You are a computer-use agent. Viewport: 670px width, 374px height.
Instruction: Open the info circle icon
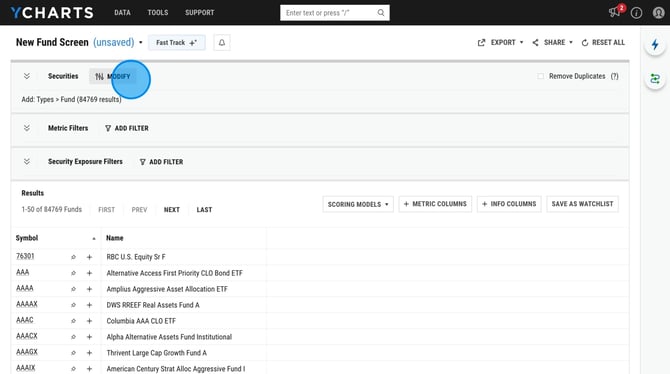(636, 13)
